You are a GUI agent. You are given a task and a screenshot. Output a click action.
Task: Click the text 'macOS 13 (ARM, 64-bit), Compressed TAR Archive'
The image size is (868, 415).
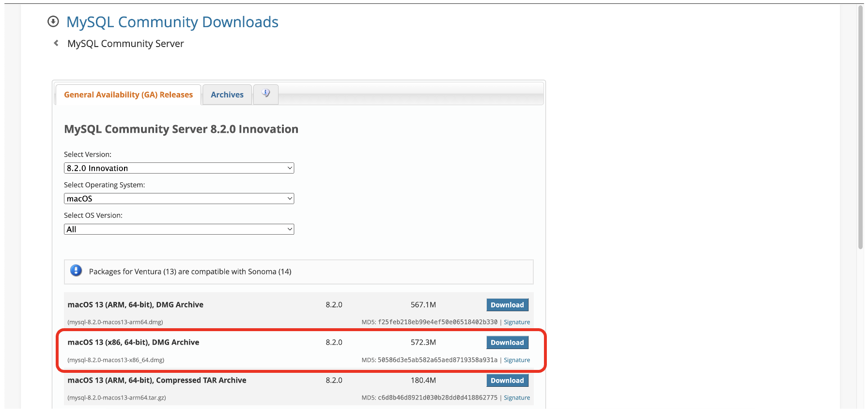(157, 380)
